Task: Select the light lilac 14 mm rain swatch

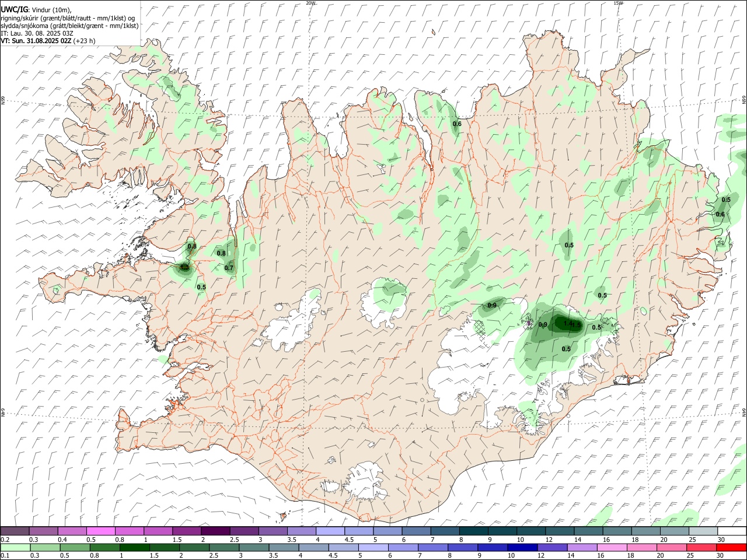Action: click(582, 548)
